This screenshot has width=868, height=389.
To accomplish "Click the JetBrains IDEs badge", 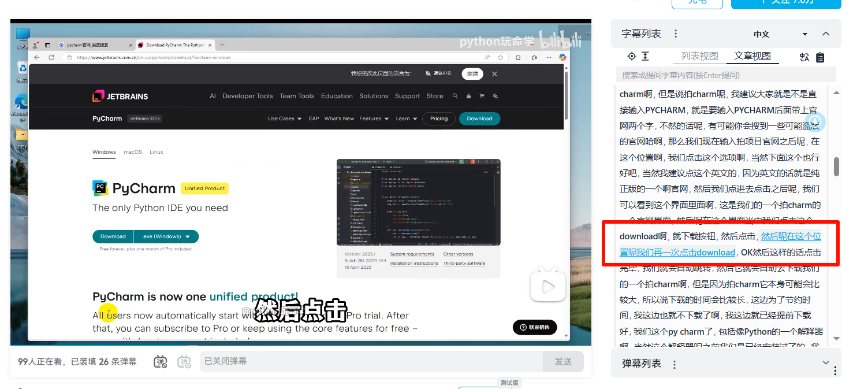I will (x=144, y=118).
